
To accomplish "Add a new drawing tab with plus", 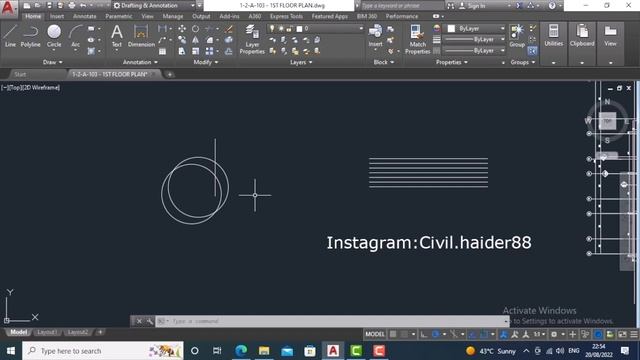I will click(x=169, y=74).
